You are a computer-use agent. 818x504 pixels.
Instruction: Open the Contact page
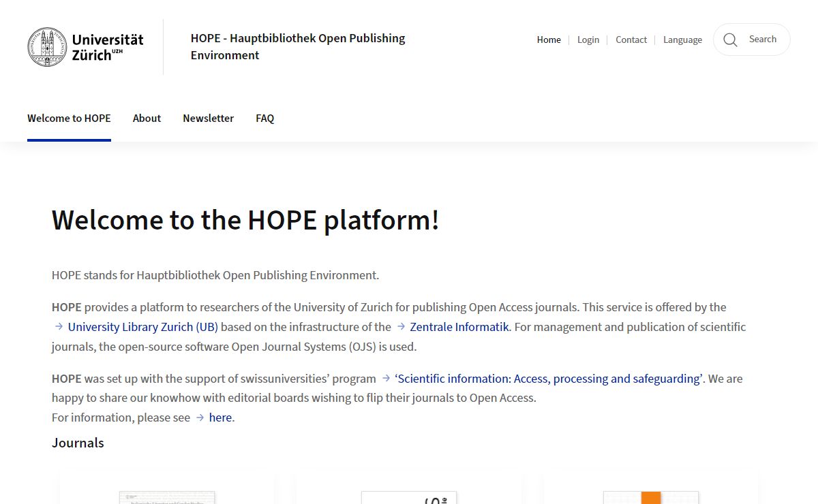[631, 40]
